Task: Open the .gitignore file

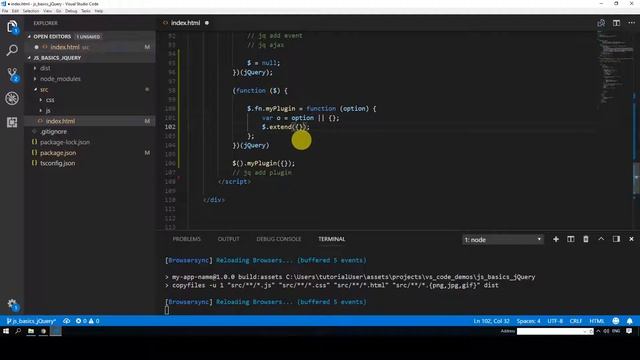Action: pyautogui.click(x=53, y=132)
